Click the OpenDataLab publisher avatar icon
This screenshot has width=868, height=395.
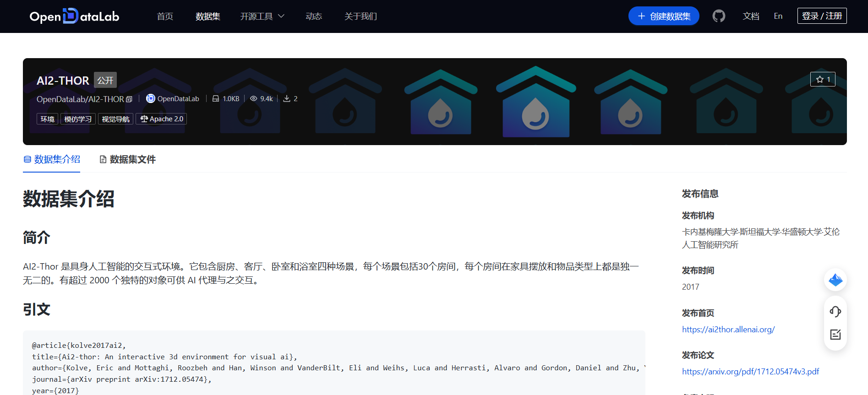(x=150, y=98)
